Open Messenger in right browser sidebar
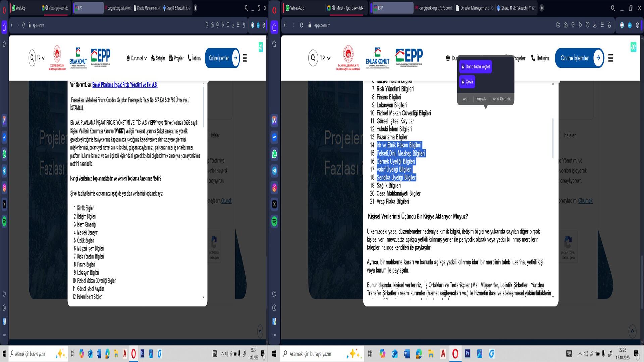The width and height of the screenshot is (644, 362). point(274,137)
